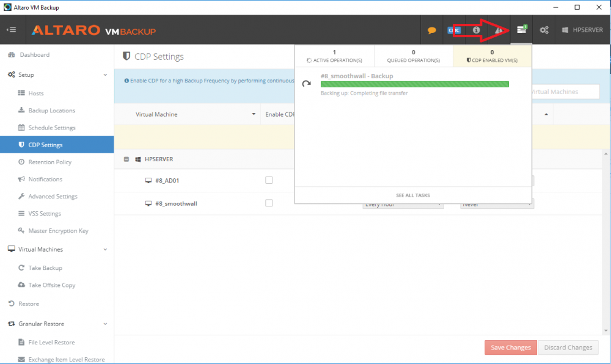Click the Take Backup refresh icon
Image resolution: width=611 pixels, height=364 pixels.
click(21, 268)
